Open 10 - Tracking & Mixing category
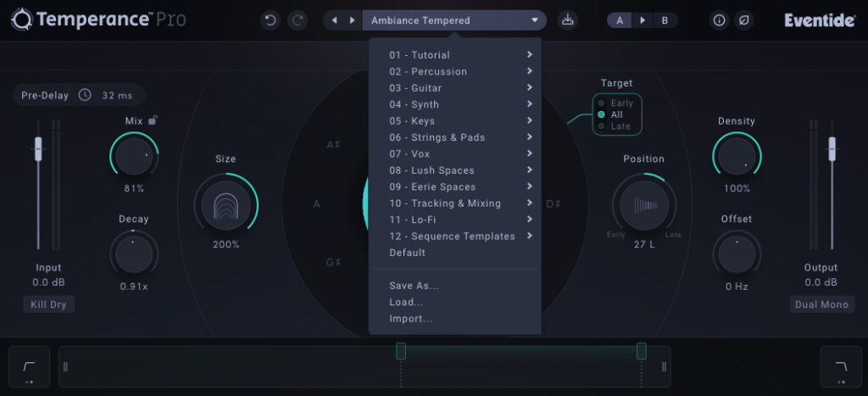The height and width of the screenshot is (396, 868). pyautogui.click(x=454, y=204)
